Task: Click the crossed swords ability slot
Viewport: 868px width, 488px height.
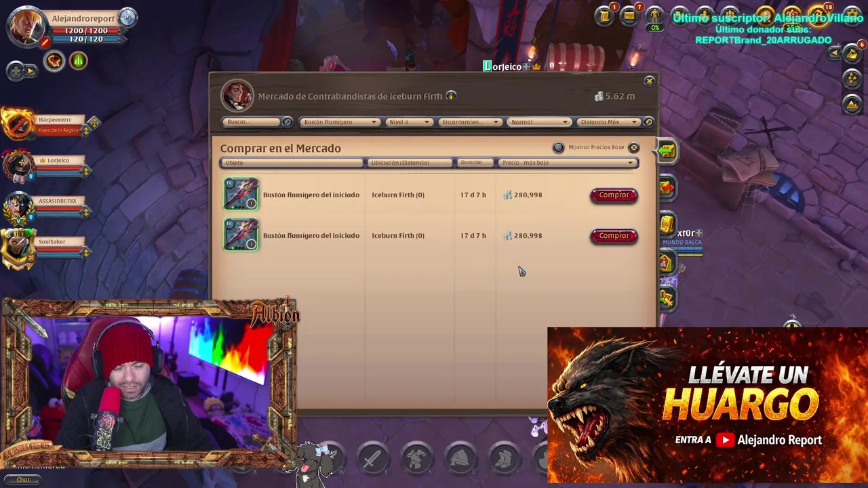Action: tap(372, 459)
